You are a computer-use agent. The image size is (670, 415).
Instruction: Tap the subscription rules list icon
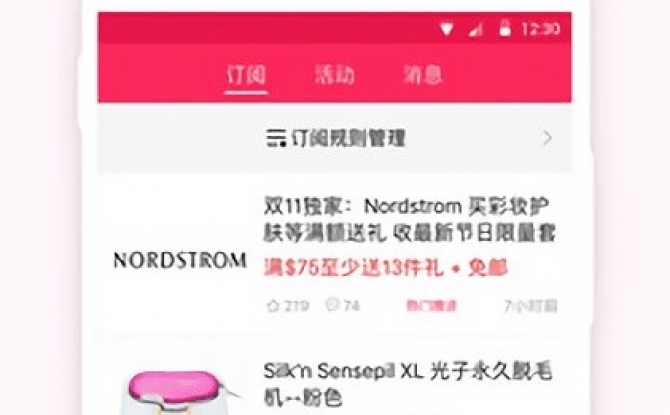[x=276, y=138]
